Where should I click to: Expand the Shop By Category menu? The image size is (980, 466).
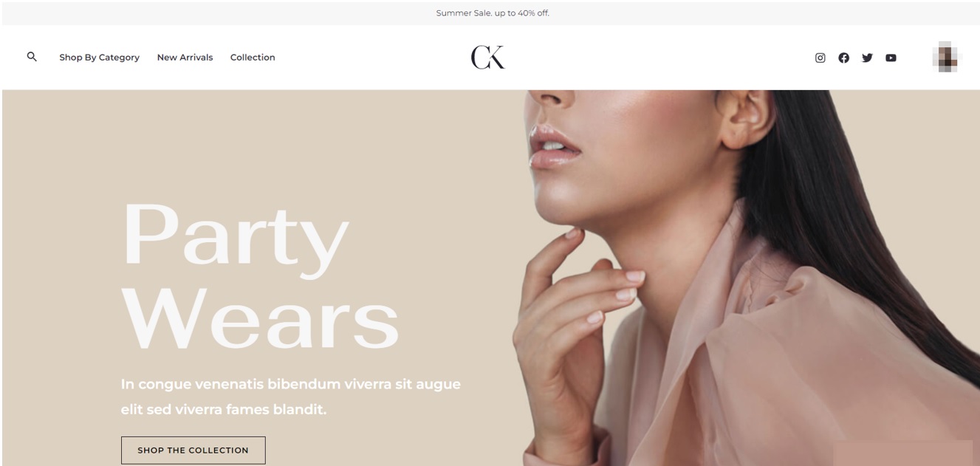tap(99, 58)
